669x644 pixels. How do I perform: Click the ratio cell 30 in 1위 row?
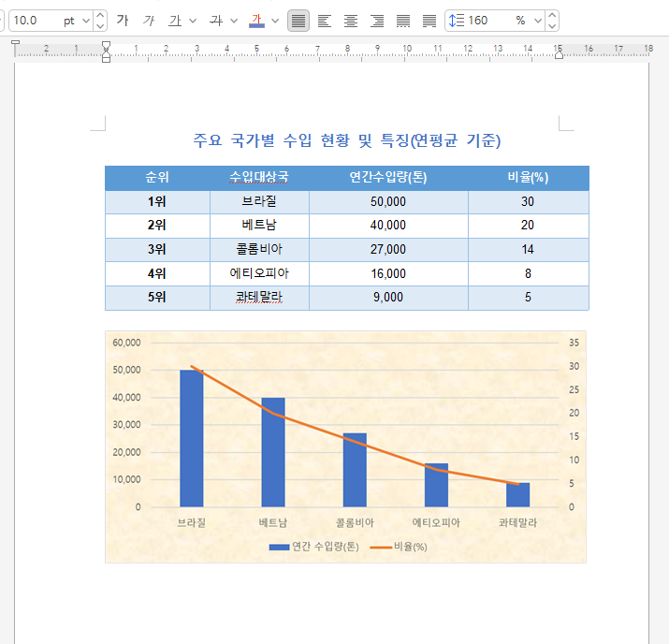pos(529,202)
